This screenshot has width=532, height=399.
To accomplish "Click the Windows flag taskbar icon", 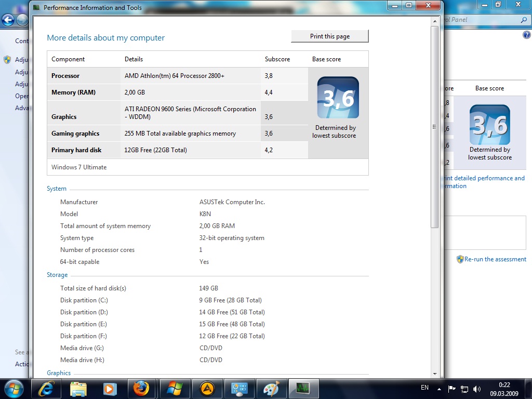I will [x=174, y=389].
